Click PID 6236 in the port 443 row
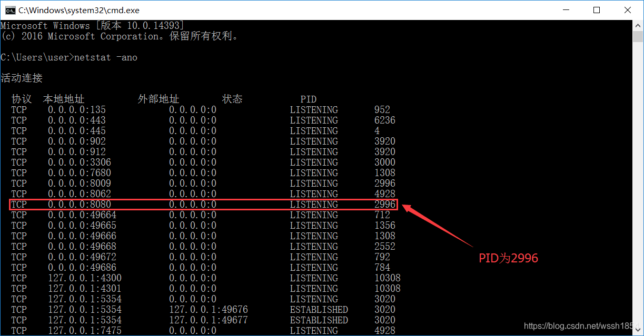This screenshot has width=644, height=336. (x=385, y=120)
